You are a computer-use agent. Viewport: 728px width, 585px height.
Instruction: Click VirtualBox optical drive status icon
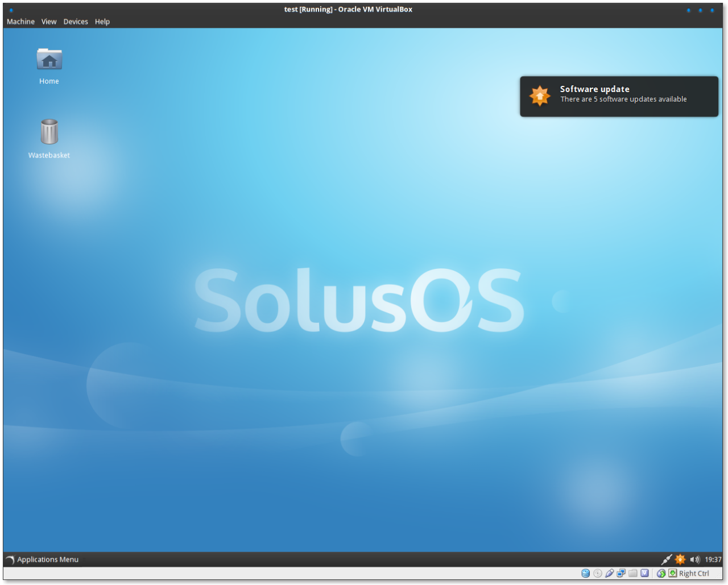pos(597,573)
